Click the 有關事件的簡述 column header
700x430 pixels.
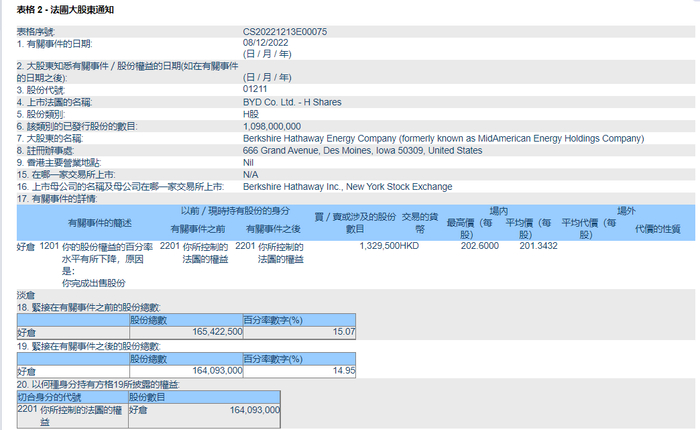click(x=100, y=223)
